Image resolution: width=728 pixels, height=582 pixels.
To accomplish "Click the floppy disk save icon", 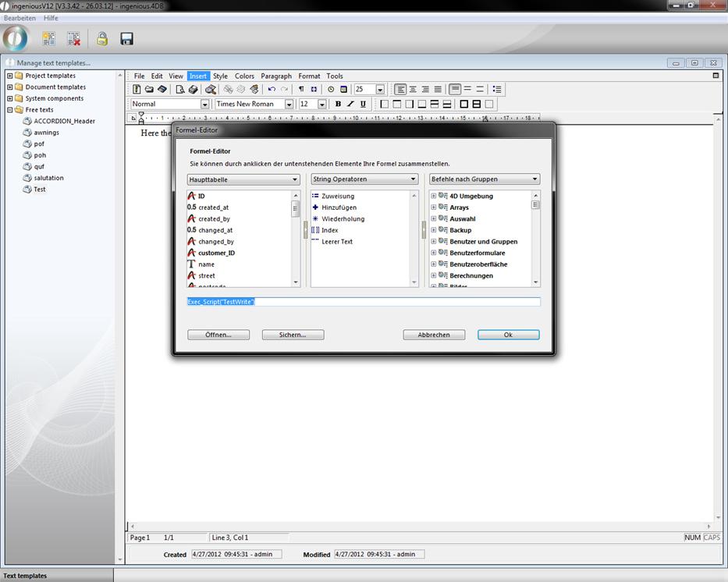I will [126, 38].
